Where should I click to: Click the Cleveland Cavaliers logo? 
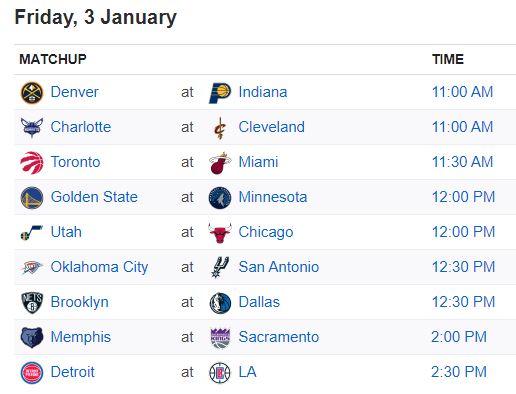[x=220, y=128]
